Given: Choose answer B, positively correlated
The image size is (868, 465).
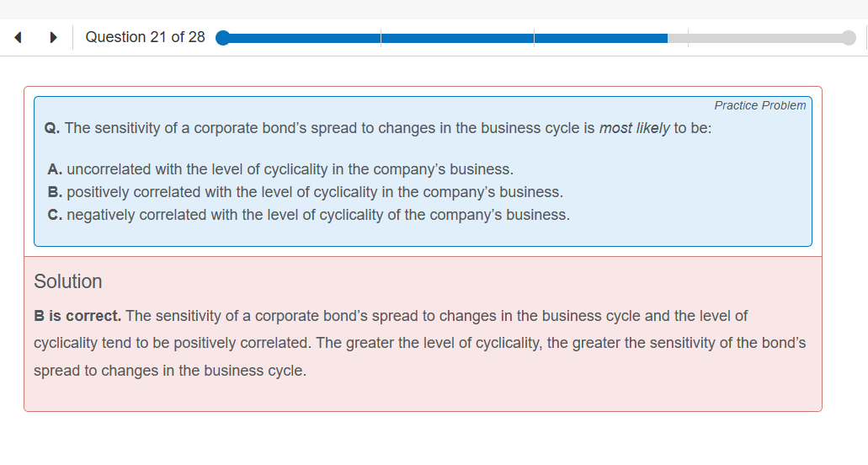Looking at the screenshot, I should [314, 192].
